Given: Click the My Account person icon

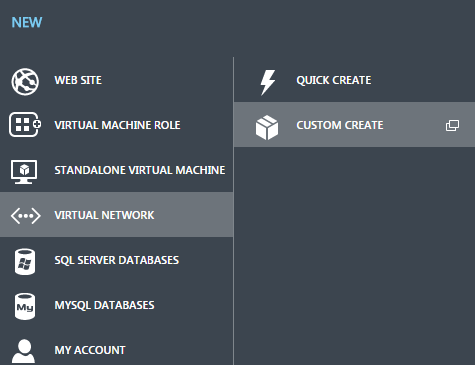Looking at the screenshot, I should pos(24,351).
